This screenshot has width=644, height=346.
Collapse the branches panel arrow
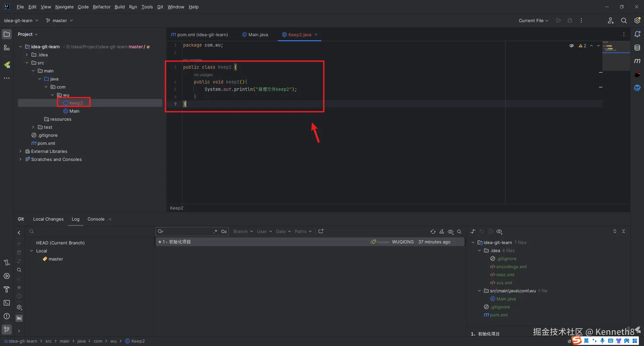19,232
